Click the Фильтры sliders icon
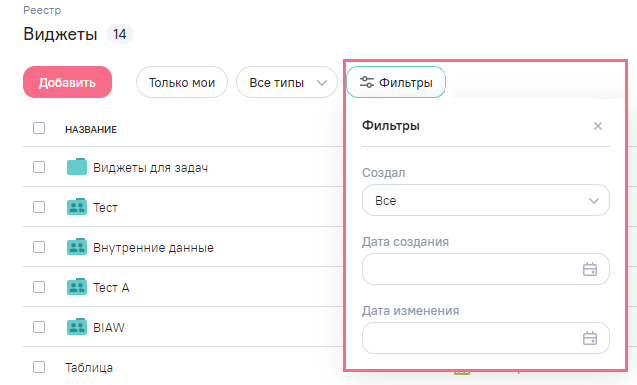 click(366, 82)
